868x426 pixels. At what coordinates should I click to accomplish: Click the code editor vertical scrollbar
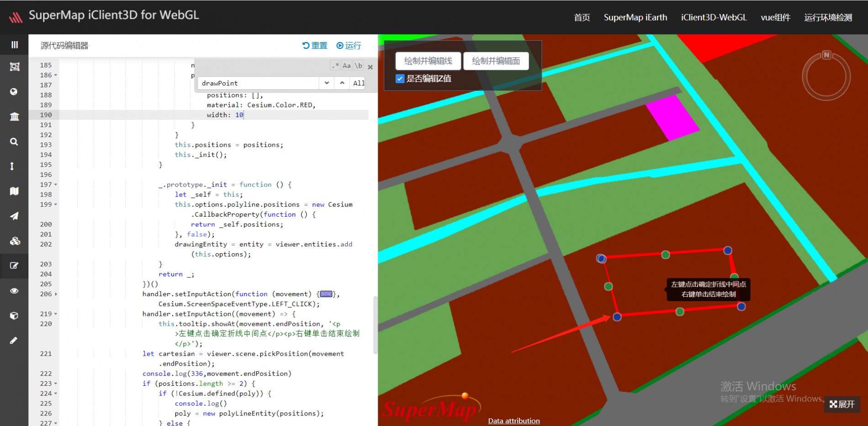(376, 325)
